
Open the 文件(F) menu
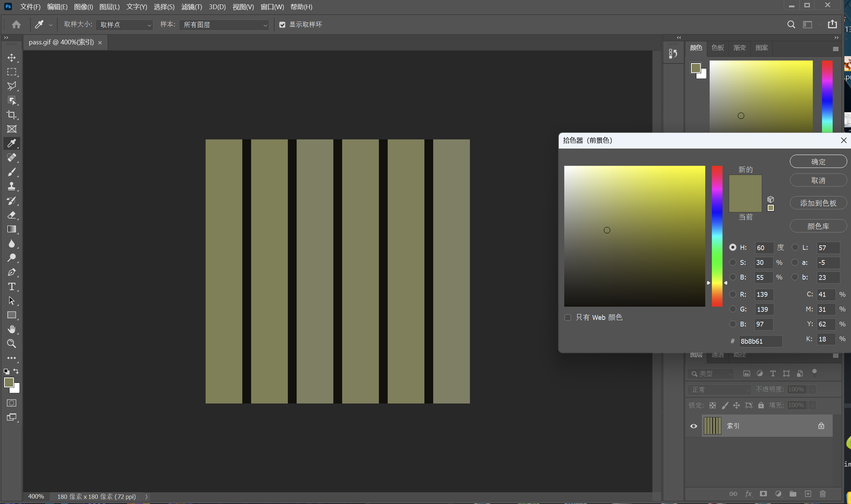pyautogui.click(x=30, y=7)
